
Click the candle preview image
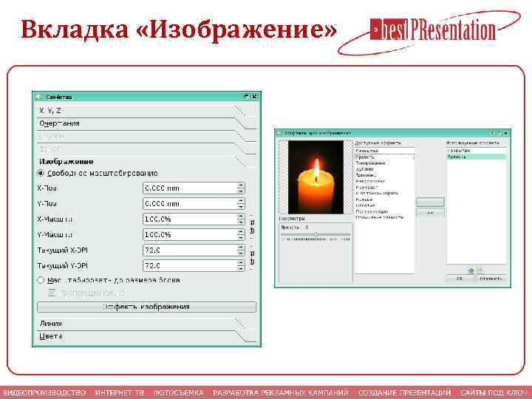316,177
